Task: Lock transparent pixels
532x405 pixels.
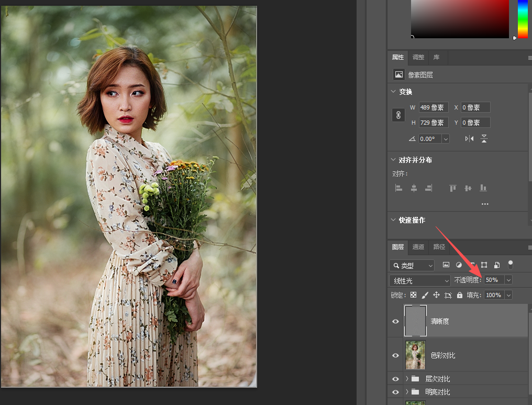Action: click(413, 295)
